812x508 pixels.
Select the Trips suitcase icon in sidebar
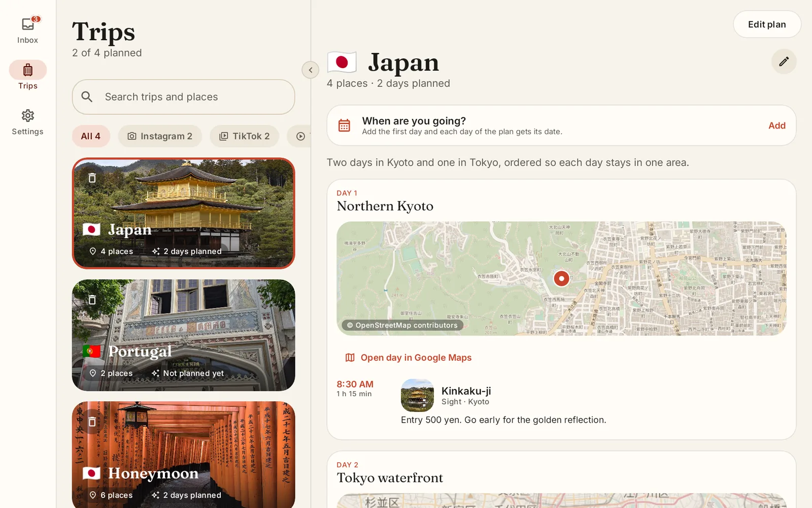click(x=28, y=70)
